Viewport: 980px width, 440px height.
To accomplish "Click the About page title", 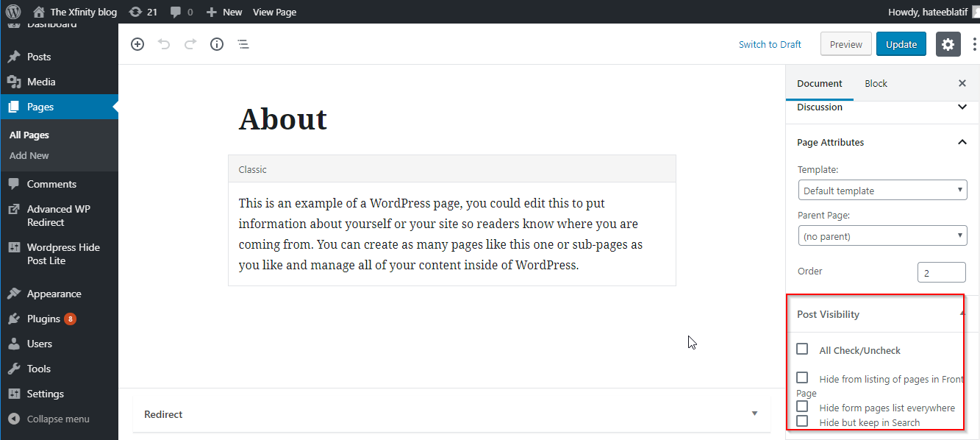I will 283,118.
